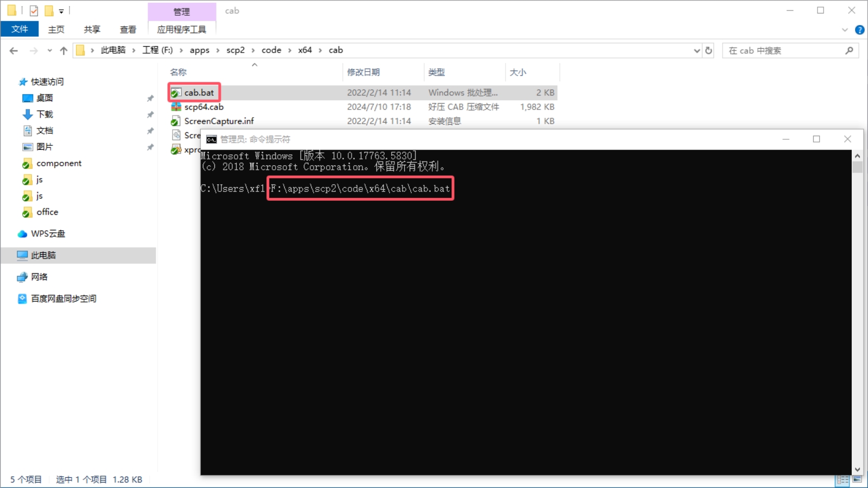The image size is (868, 488).
Task: Open the address bar history dropdown
Action: coord(697,50)
